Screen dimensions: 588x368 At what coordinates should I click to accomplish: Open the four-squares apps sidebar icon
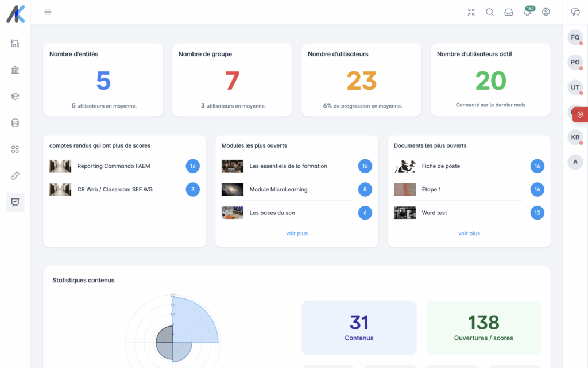[16, 149]
